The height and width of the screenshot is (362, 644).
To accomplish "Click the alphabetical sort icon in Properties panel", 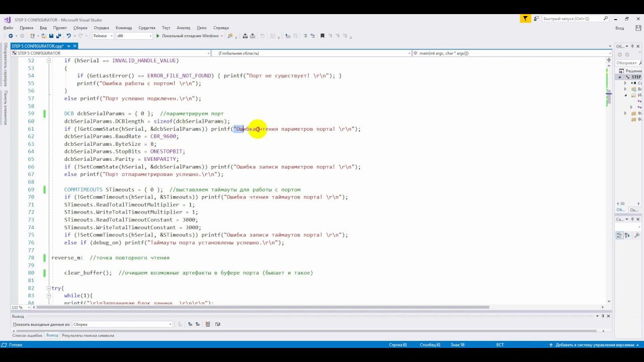I will pyautogui.click(x=627, y=235).
